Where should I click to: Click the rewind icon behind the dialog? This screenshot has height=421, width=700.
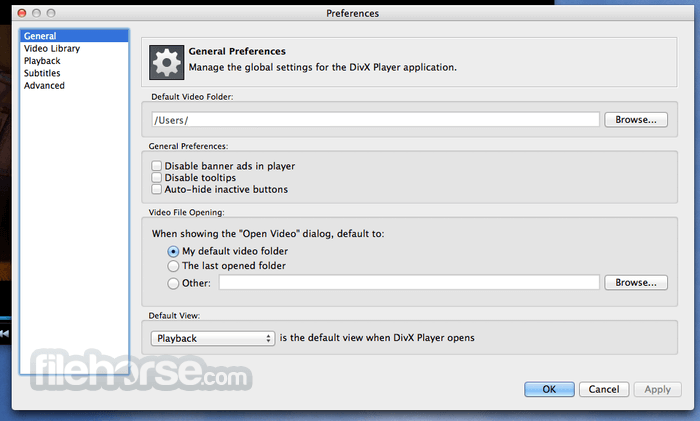(4, 333)
